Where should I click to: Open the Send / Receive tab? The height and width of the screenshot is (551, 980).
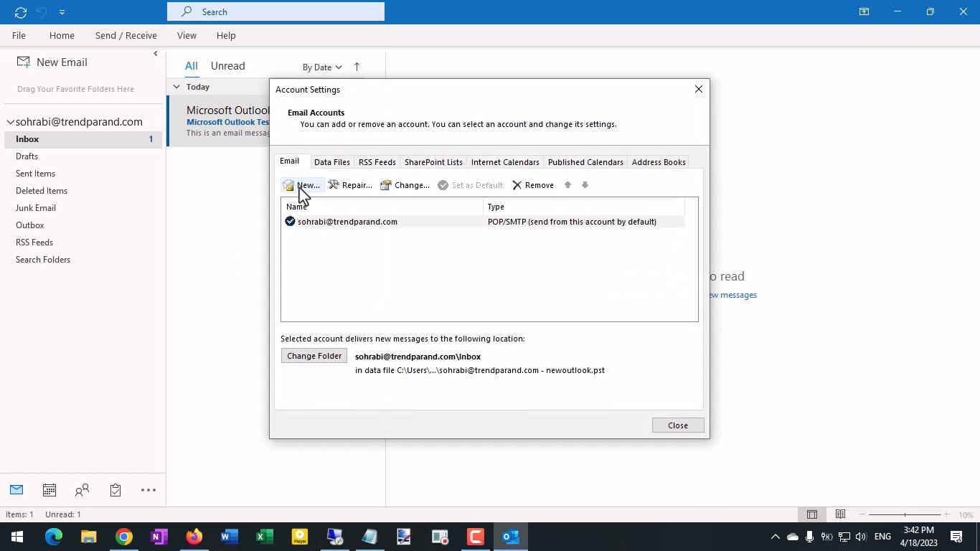(126, 35)
